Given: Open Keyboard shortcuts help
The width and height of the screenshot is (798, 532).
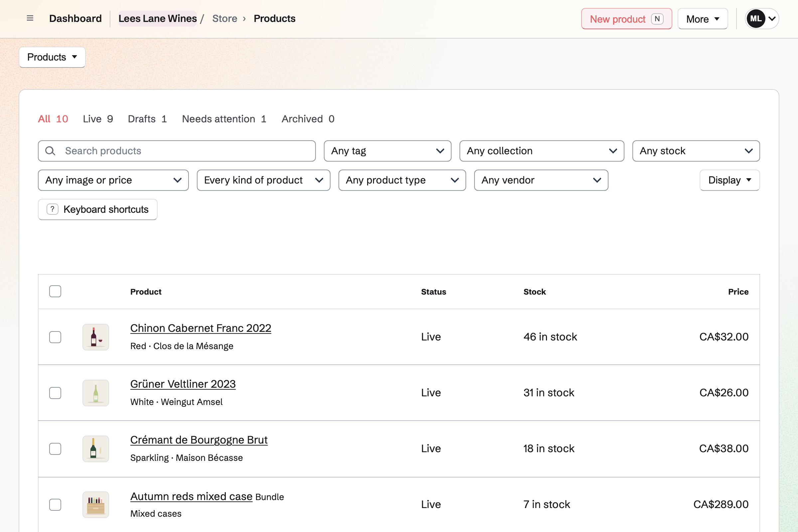Looking at the screenshot, I should 98,209.
